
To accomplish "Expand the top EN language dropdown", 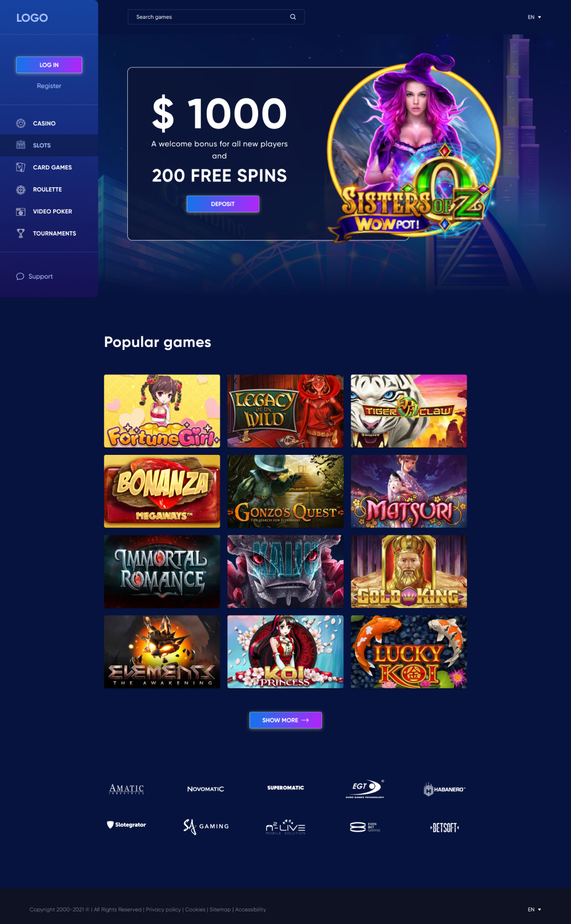I will 534,17.
